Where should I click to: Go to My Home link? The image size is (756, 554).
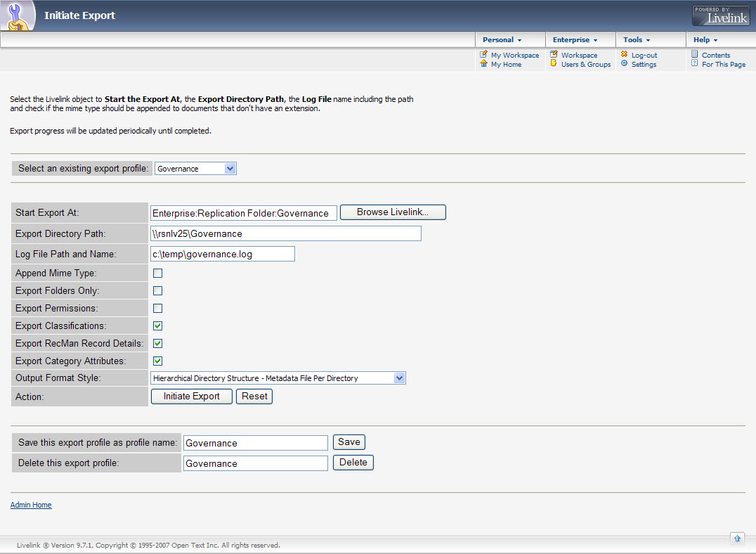point(507,64)
